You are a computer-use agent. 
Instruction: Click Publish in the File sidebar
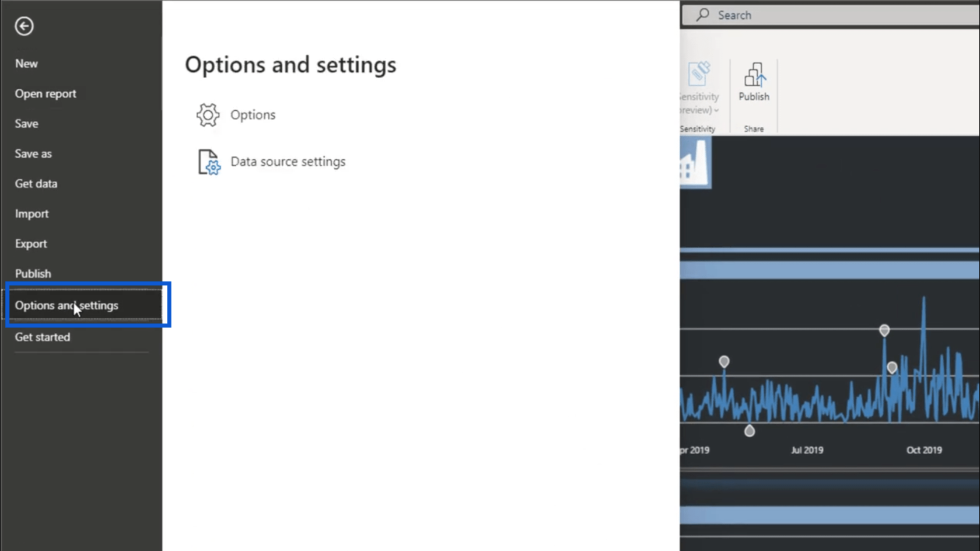click(x=33, y=273)
